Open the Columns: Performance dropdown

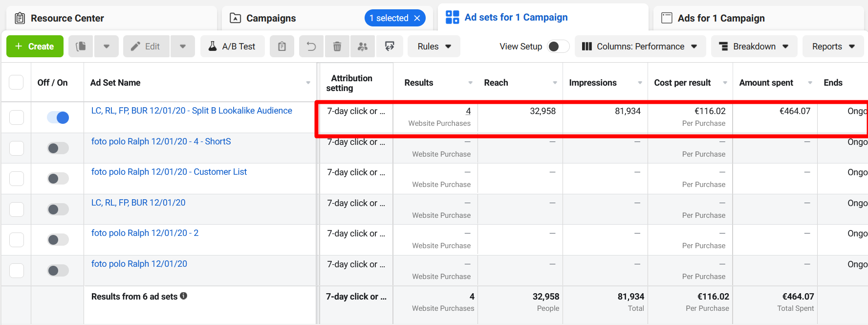(640, 46)
